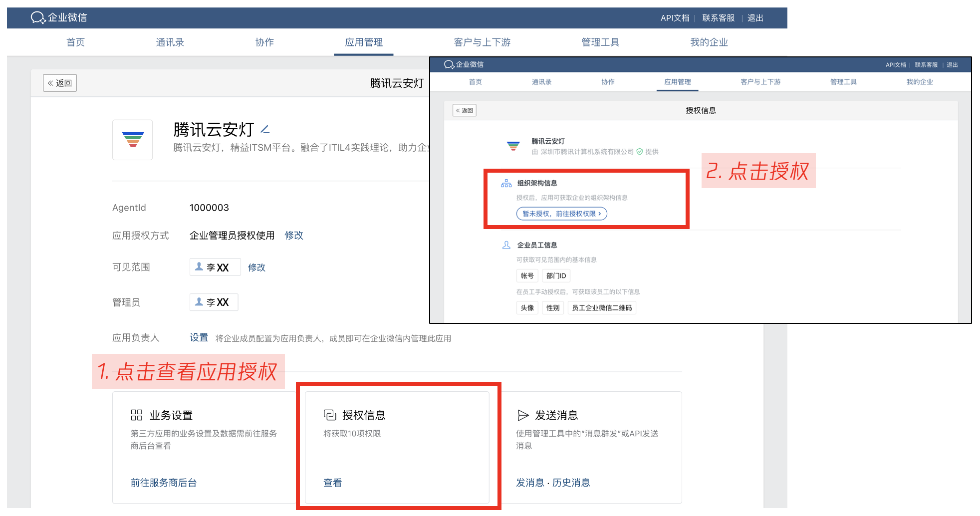Click 联系客服 link in inset window header
This screenshot has width=980, height=516.
coord(926,65)
